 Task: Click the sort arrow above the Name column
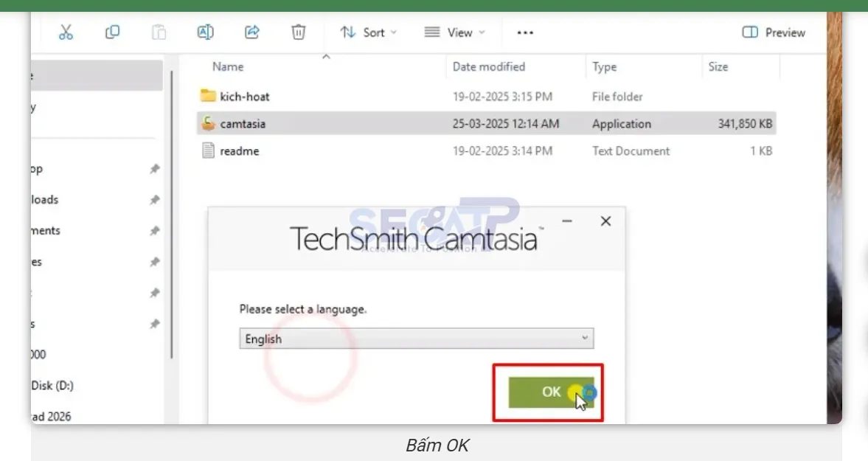(326, 55)
